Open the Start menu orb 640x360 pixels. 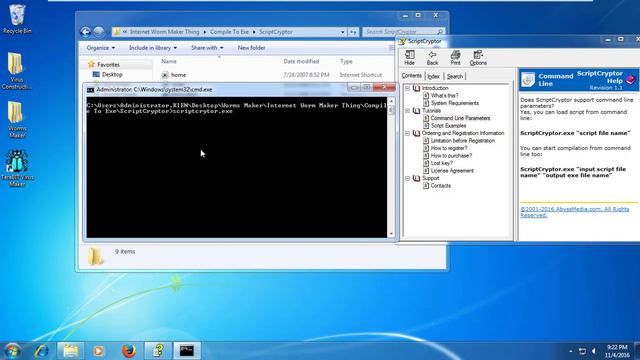(12, 351)
